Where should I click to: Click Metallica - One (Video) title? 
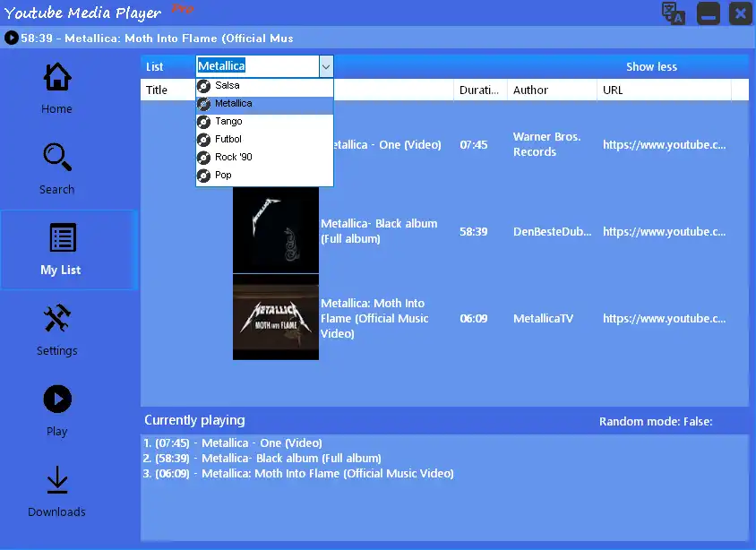click(x=387, y=144)
